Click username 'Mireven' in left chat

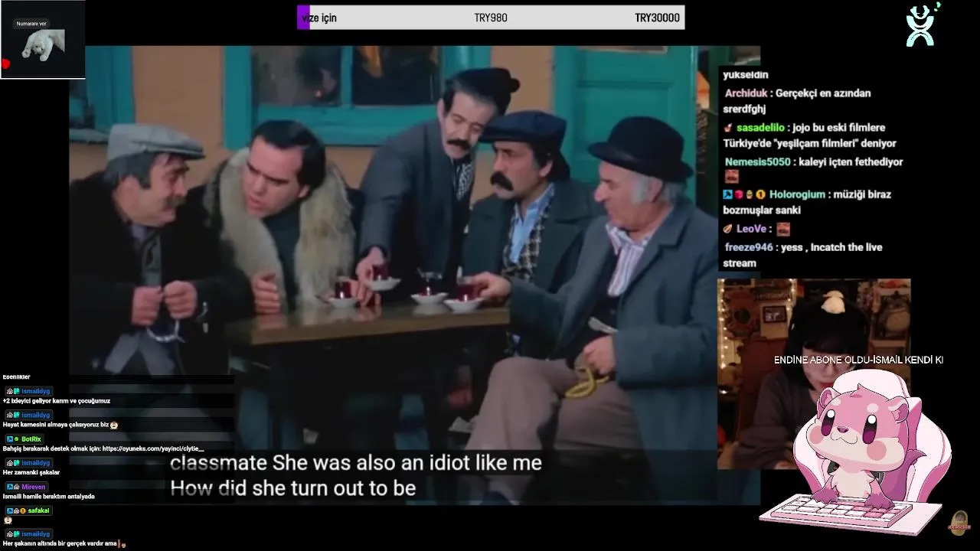click(34, 487)
